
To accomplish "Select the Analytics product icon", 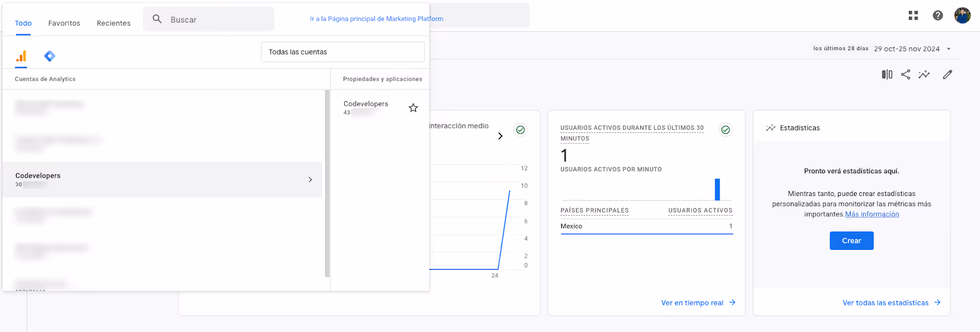I will click(21, 56).
